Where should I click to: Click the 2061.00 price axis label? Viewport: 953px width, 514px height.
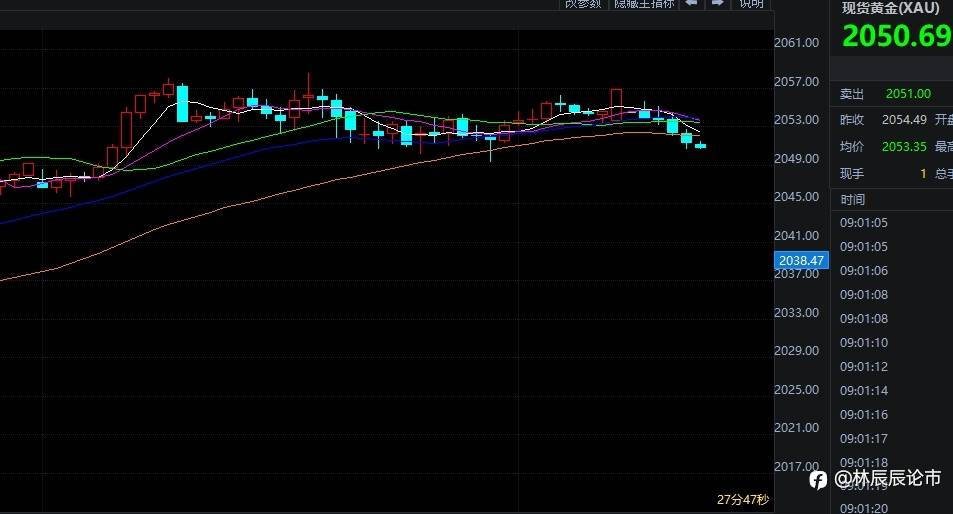tap(796, 43)
